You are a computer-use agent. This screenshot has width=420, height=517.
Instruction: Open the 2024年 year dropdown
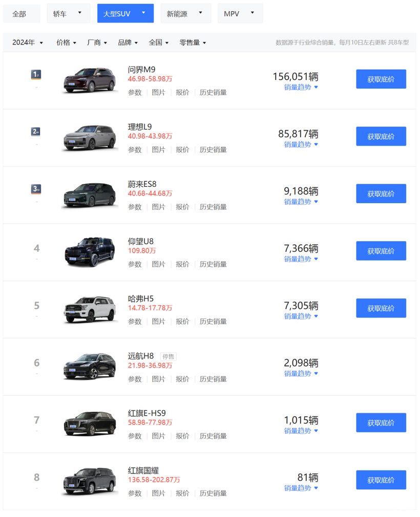click(x=28, y=42)
